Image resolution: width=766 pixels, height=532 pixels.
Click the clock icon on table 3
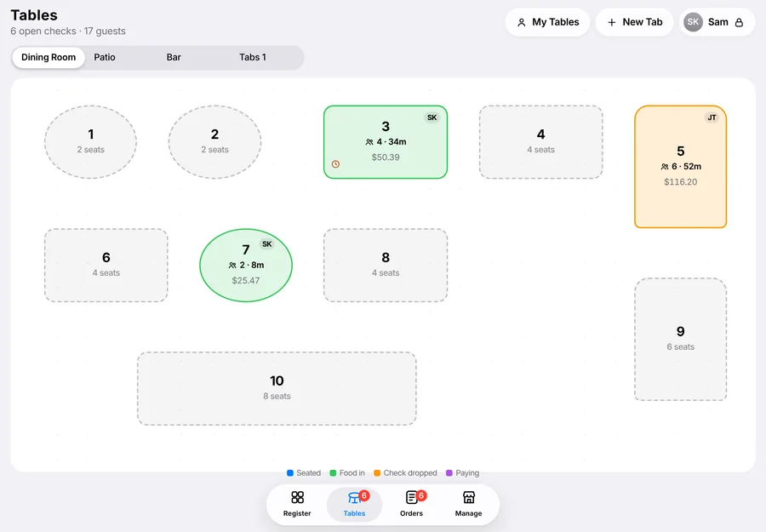click(x=335, y=164)
